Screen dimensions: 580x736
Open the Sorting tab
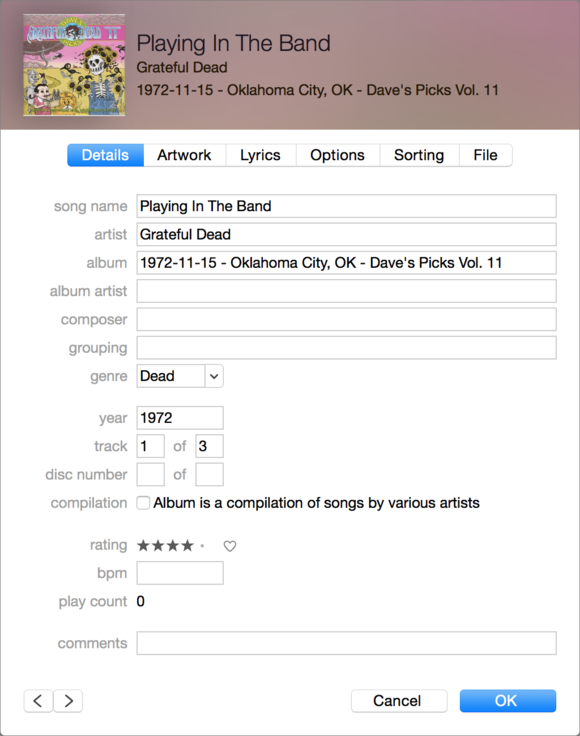419,155
